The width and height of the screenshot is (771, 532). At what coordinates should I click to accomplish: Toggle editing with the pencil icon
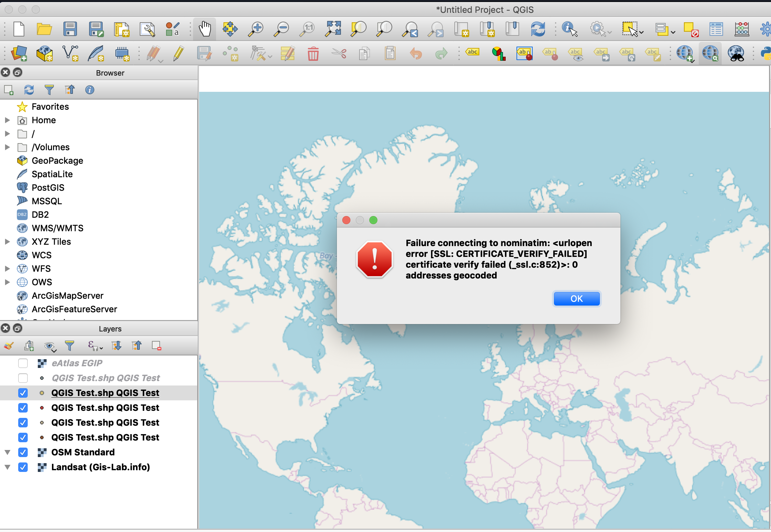point(179,53)
